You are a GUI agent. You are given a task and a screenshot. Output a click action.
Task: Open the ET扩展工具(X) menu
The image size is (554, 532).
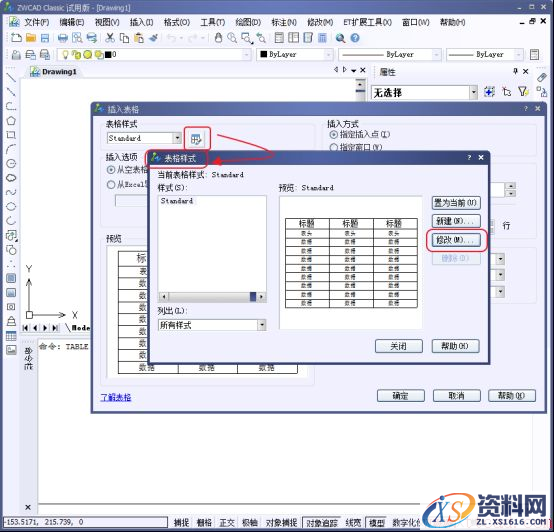367,22
